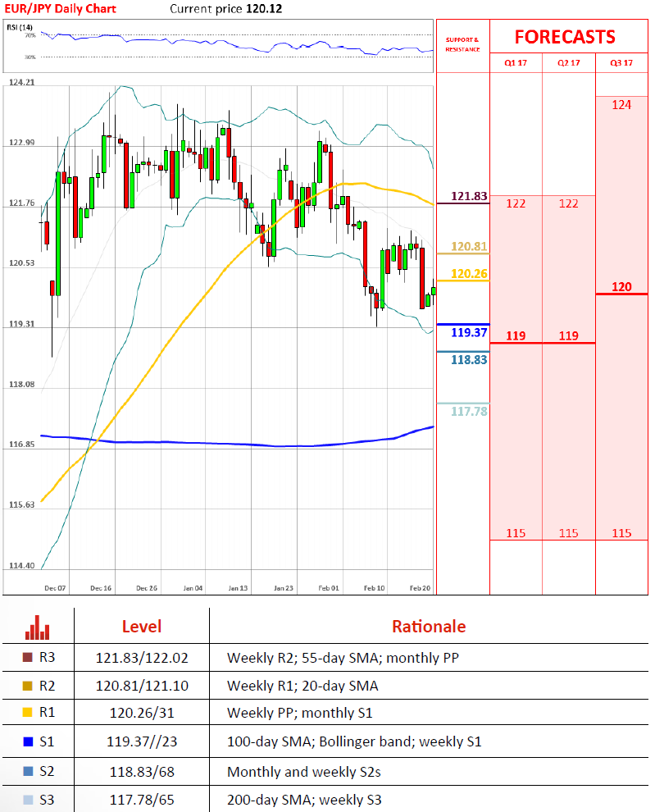This screenshot has height=812, width=655.
Task: Click the FORECASTS heading
Action: point(565,37)
